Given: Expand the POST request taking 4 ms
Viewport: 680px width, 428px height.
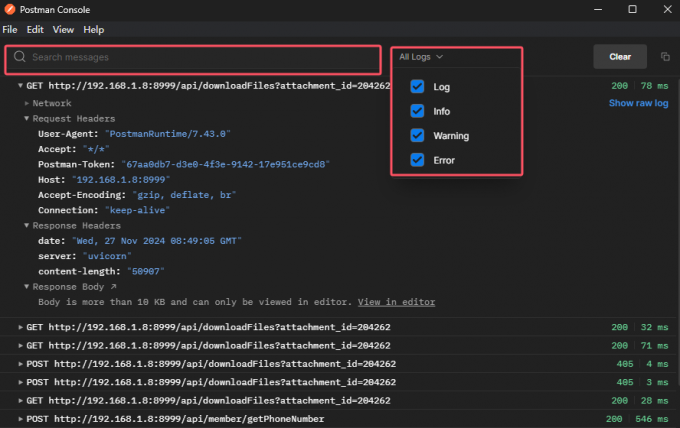Looking at the screenshot, I should [x=20, y=364].
